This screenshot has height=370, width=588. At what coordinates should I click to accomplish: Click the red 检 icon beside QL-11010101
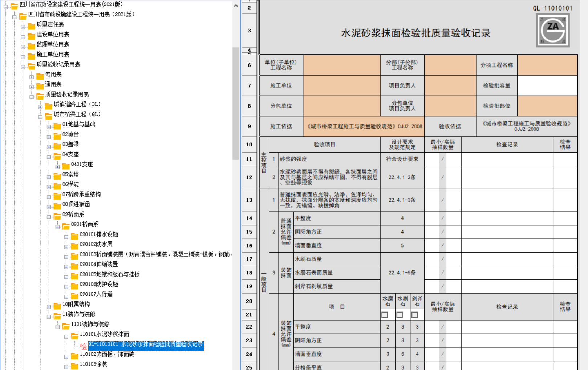click(83, 346)
